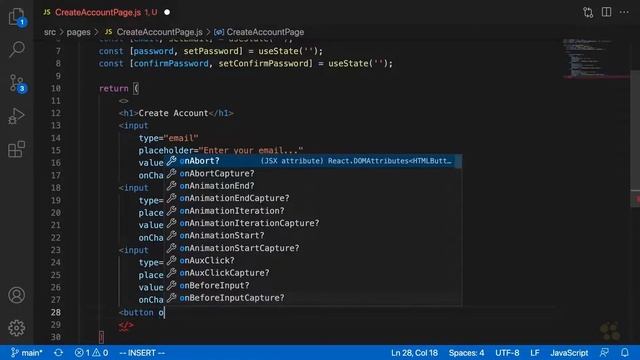Choose the onBeforeInput? suggestion
This screenshot has width=640, height=360.
tap(313, 285)
